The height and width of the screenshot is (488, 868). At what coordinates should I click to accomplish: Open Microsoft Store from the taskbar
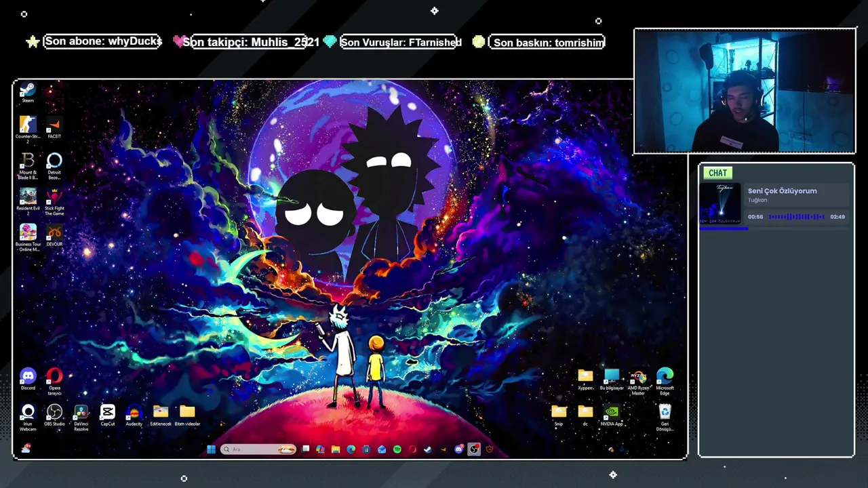coord(366,449)
